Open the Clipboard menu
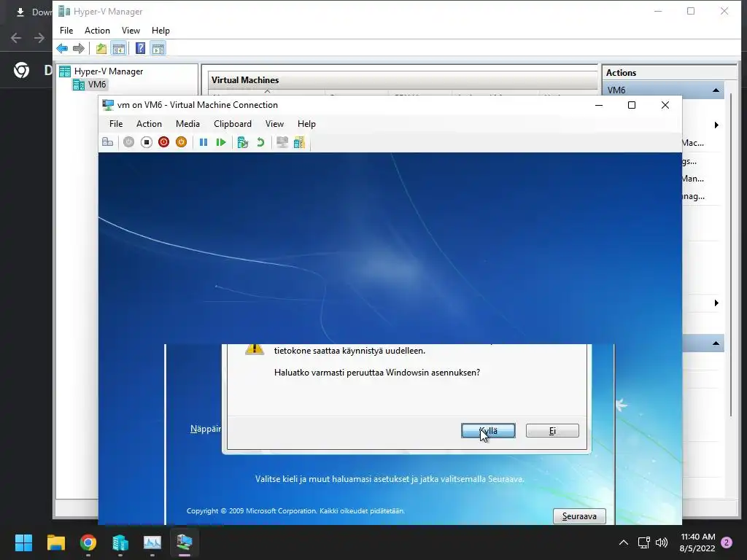The width and height of the screenshot is (747, 560). pos(233,124)
